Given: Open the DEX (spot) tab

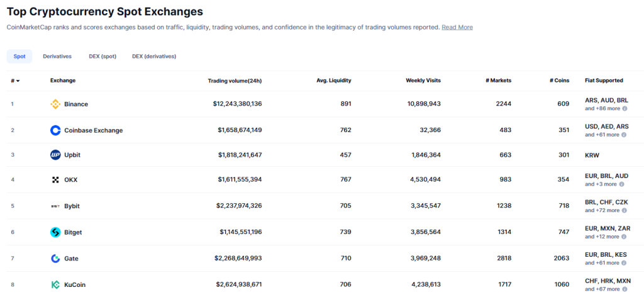Looking at the screenshot, I should tap(103, 56).
